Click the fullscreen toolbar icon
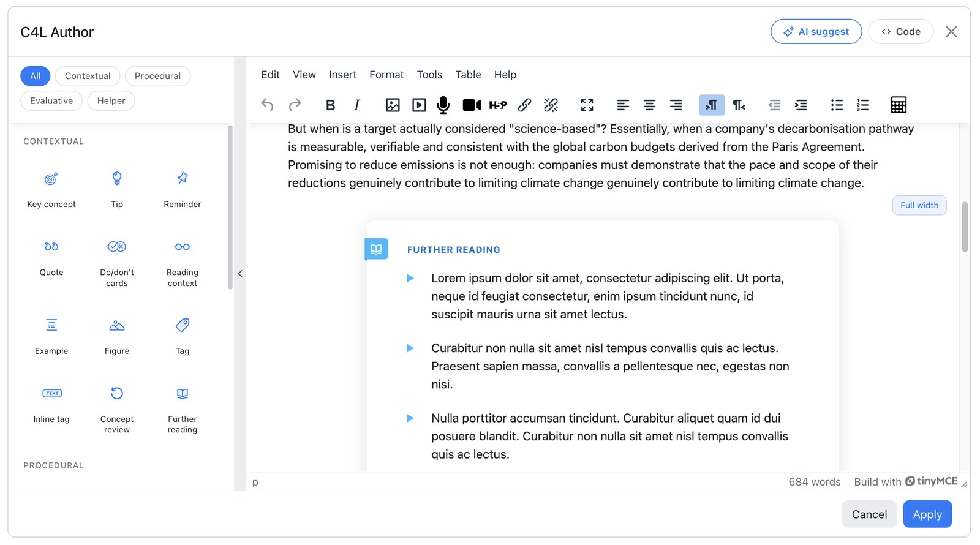Image resolution: width=980 pixels, height=545 pixels. (x=587, y=105)
